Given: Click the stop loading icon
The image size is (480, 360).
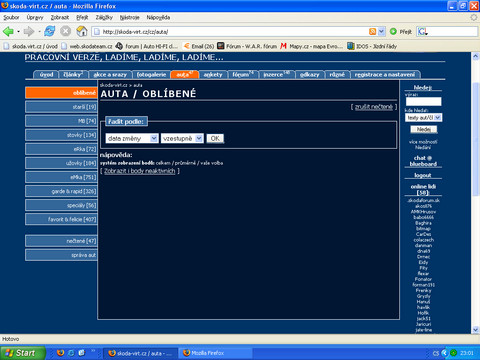Looking at the screenshot, I should (66, 31).
